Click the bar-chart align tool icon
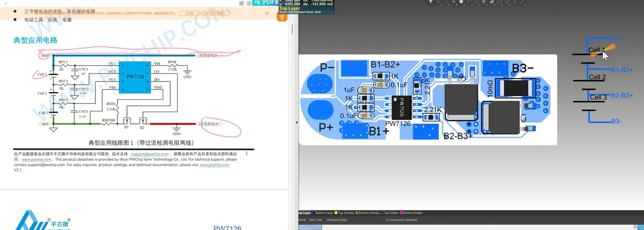The width and height of the screenshot is (644, 230). (x=454, y=2)
